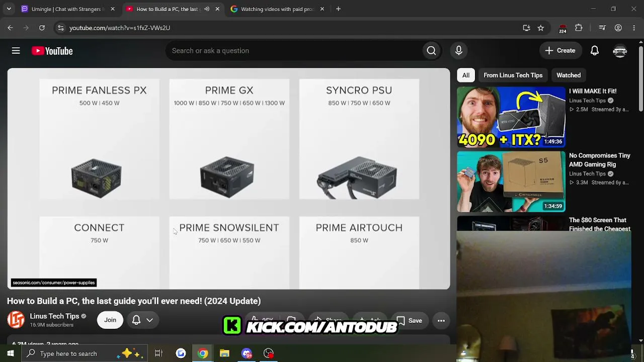This screenshot has height=362, width=644.
Task: Open Task View on the taskbar
Action: [158, 353]
